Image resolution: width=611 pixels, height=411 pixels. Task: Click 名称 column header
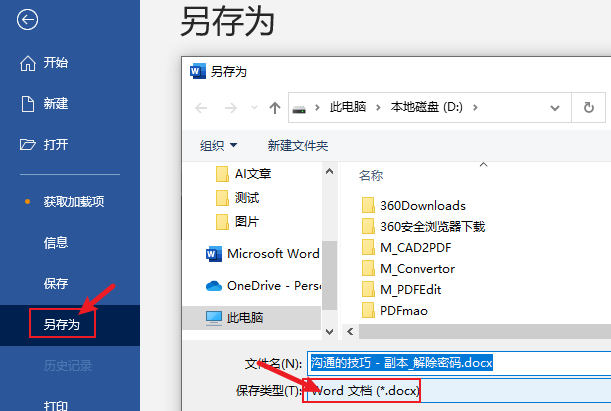click(x=371, y=176)
